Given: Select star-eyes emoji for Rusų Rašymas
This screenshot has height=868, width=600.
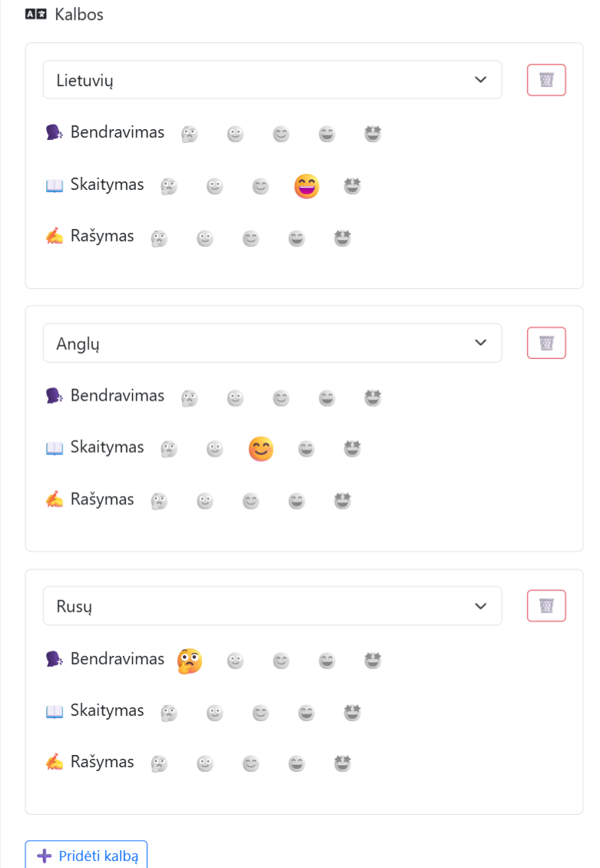Looking at the screenshot, I should point(343,764).
